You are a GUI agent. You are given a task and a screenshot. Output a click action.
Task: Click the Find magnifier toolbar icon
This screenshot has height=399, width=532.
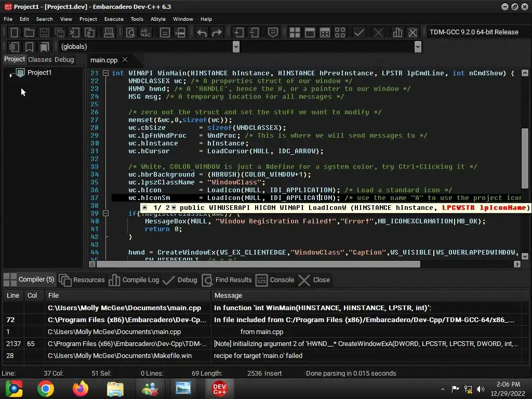[130, 33]
